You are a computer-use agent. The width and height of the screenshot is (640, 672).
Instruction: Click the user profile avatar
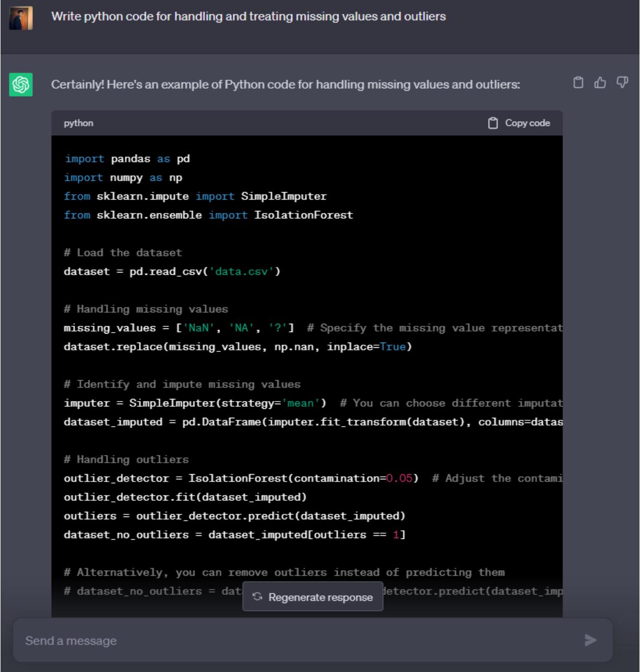[21, 17]
